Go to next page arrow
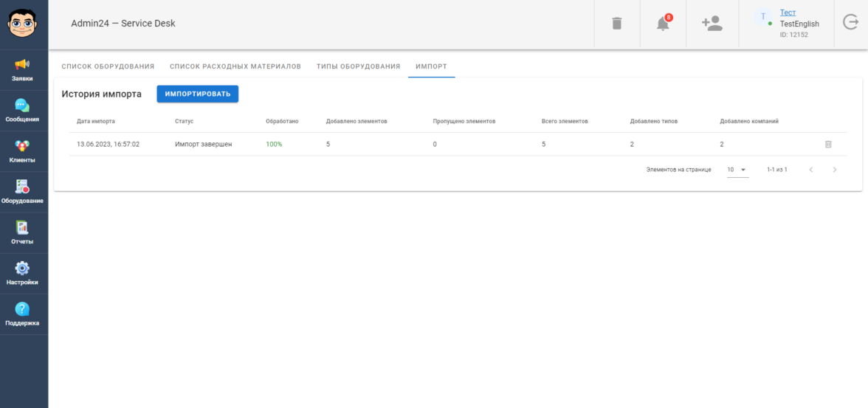Screen dimensions: 868x408 click(835, 170)
